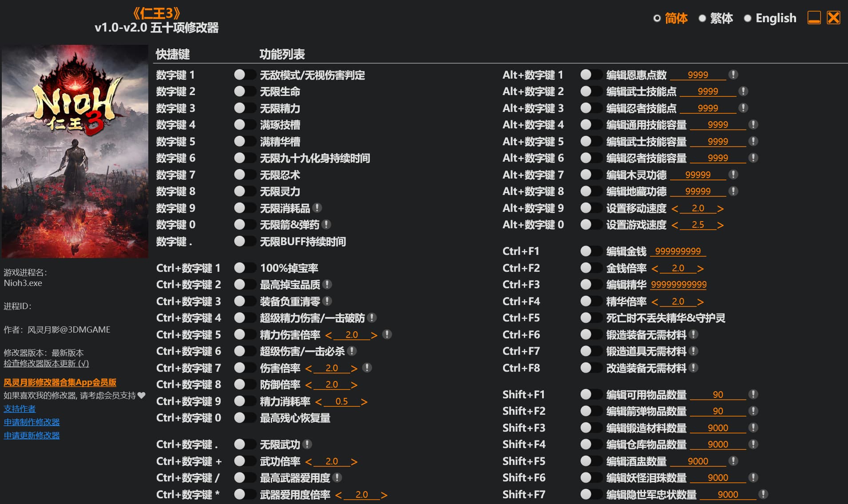Click 申请制作修改器 link
Viewport: 848px width, 504px height.
(32, 422)
